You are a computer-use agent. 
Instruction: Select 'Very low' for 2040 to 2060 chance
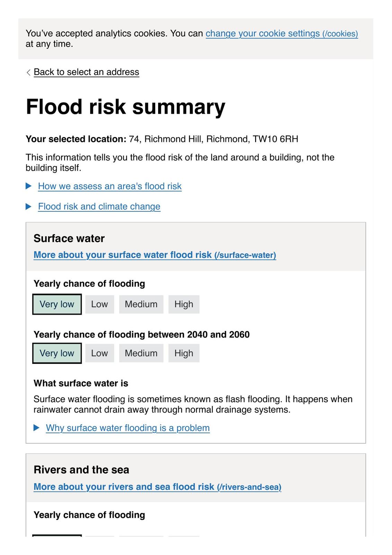[57, 353]
